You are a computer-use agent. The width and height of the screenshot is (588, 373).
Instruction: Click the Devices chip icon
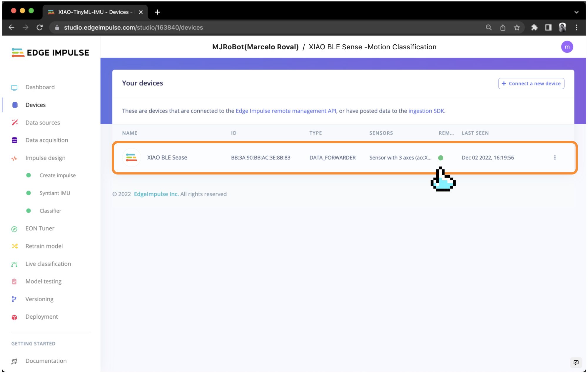15,105
